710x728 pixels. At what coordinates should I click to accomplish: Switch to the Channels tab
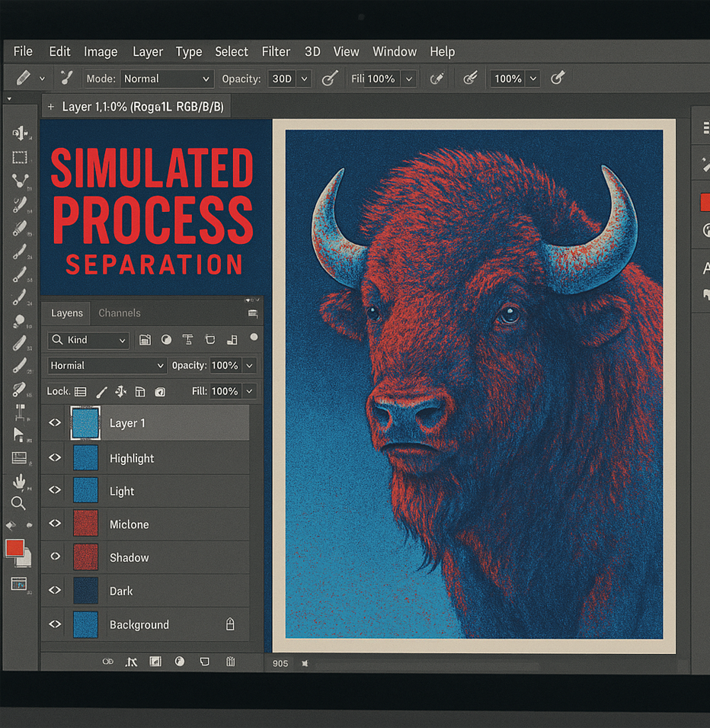[x=119, y=313]
